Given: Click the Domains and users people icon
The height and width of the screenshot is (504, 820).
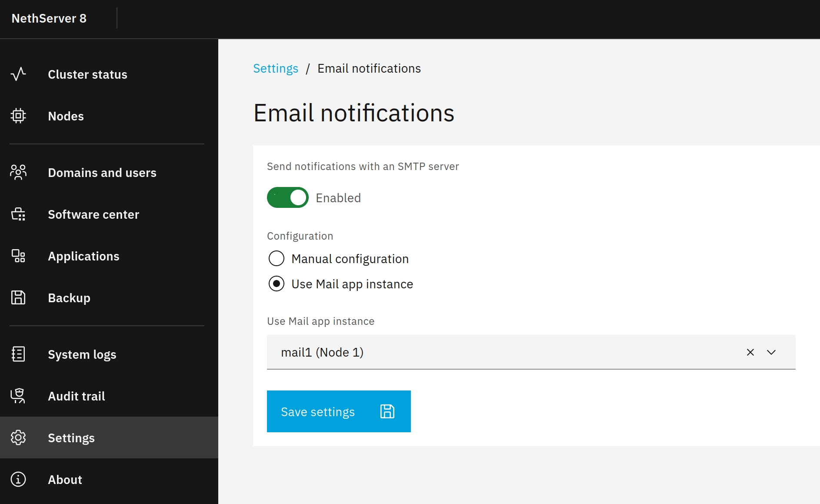Looking at the screenshot, I should (18, 173).
